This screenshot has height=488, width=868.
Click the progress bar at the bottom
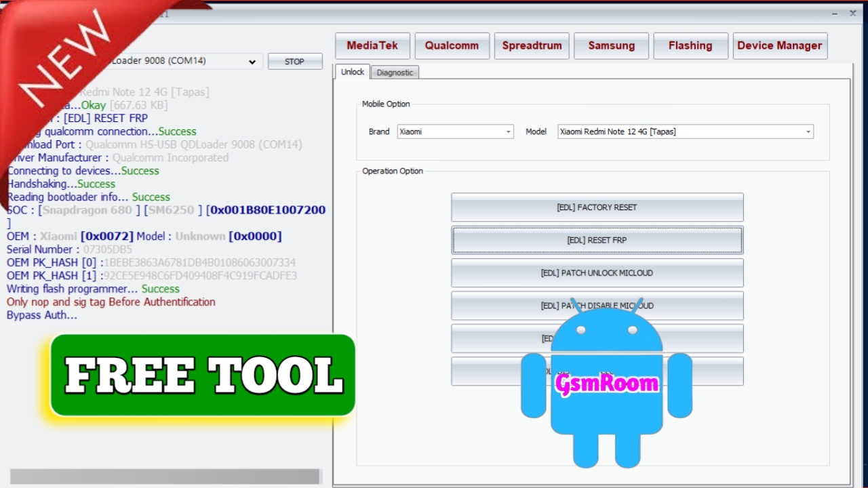point(165,476)
